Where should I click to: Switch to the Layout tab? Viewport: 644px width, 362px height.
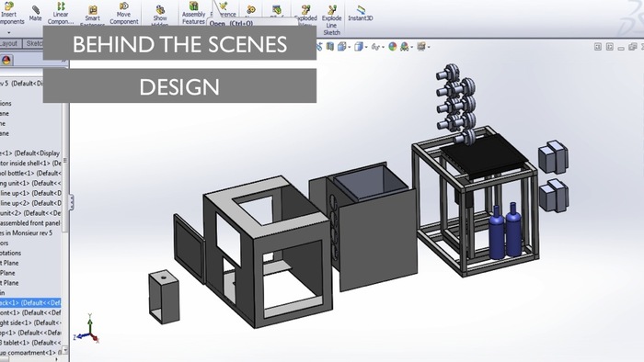coord(8,43)
